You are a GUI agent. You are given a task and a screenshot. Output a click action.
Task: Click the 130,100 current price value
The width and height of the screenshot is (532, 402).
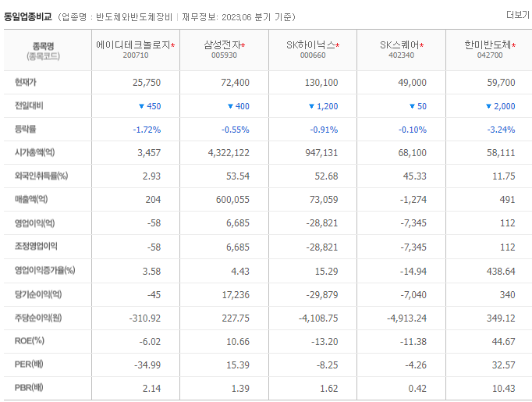[321, 83]
